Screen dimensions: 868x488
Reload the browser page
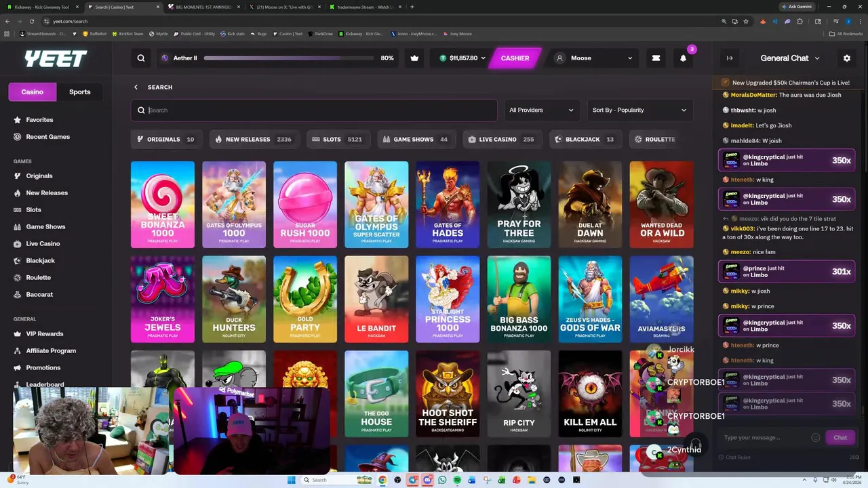click(31, 21)
